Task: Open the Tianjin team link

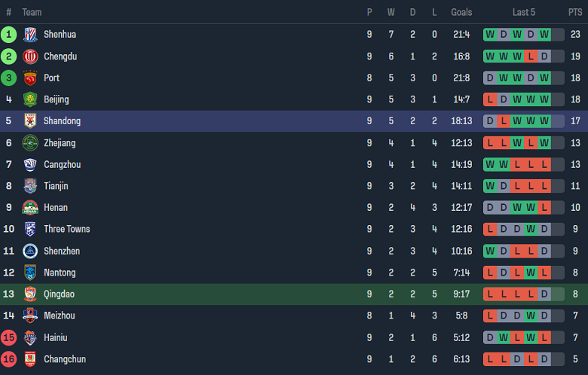Action: (57, 186)
